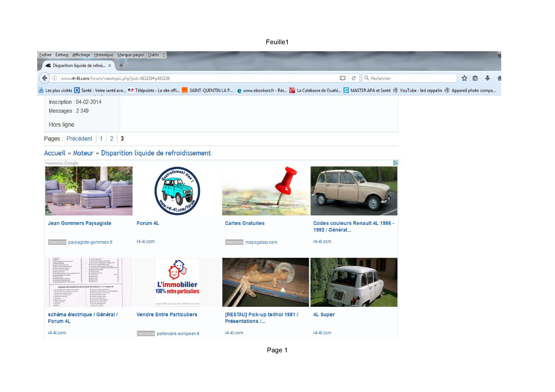Image resolution: width=555 pixels, height=392 pixels.
Task: Go to Précédent page link
Action: point(79,139)
